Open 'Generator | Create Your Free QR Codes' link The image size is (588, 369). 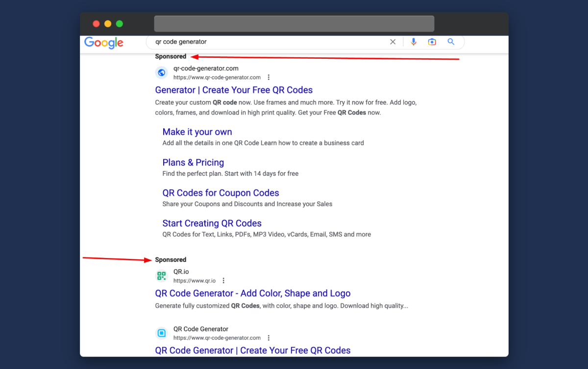[234, 90]
